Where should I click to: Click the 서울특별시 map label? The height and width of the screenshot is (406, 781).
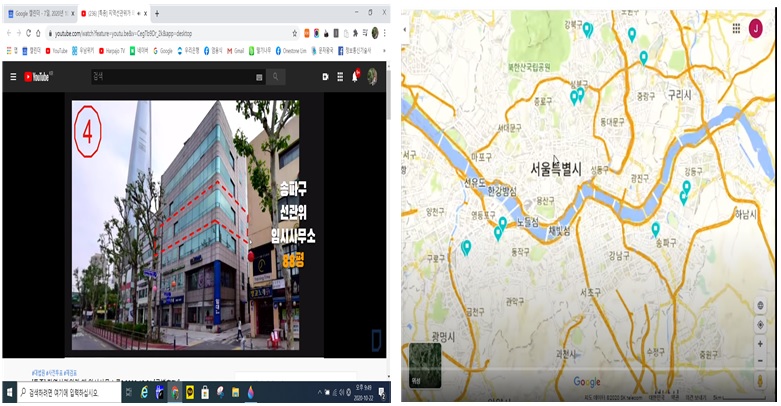pyautogui.click(x=555, y=169)
